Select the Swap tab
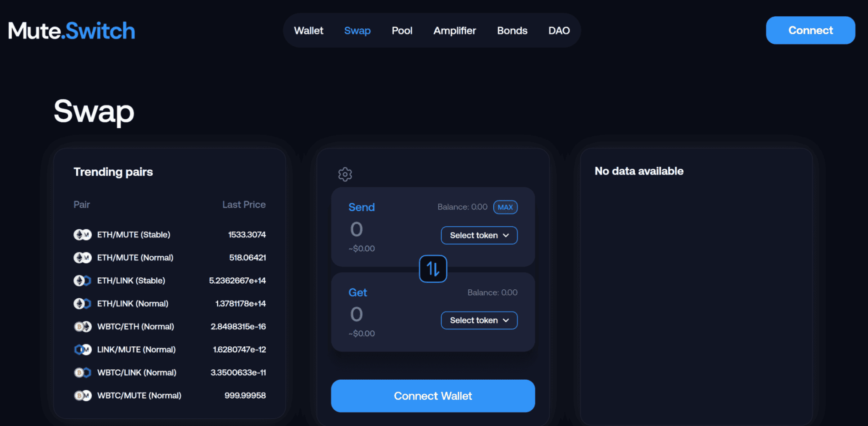Image resolution: width=868 pixels, height=426 pixels. click(x=357, y=30)
